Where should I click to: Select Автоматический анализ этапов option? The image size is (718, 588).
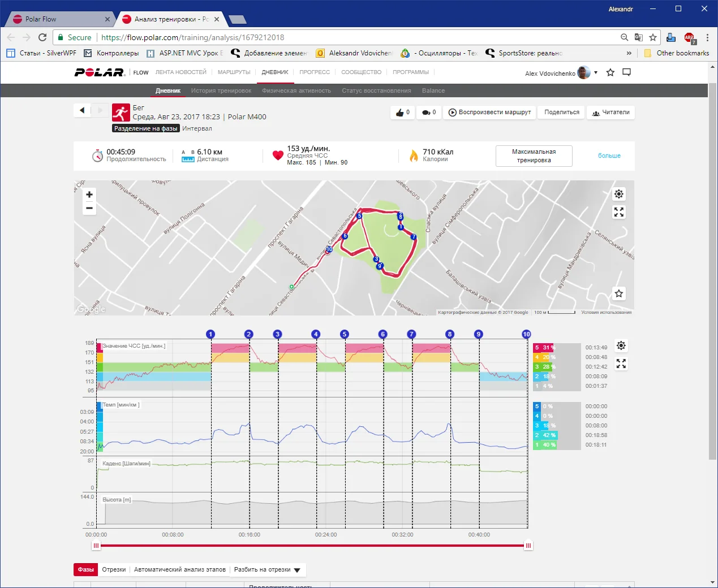click(x=180, y=569)
